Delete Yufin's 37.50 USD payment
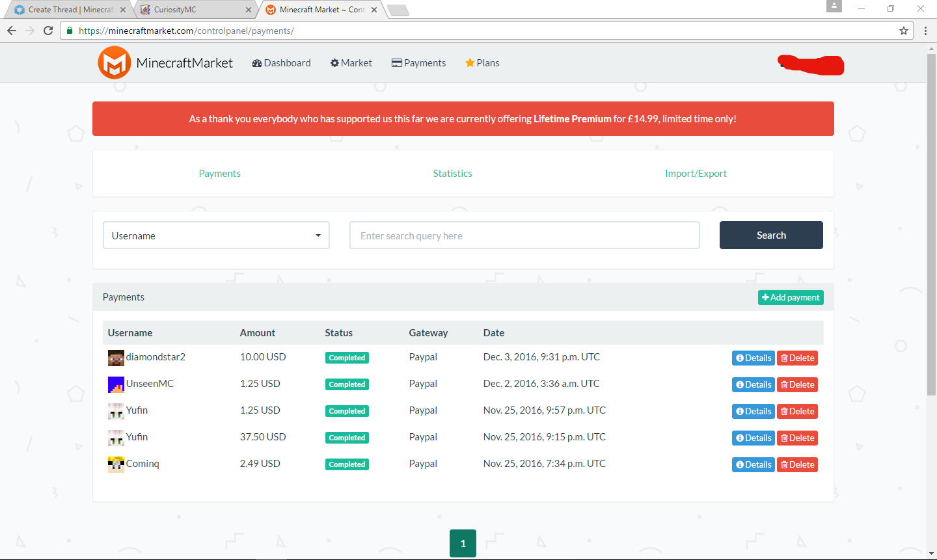The width and height of the screenshot is (937, 560). coord(797,438)
